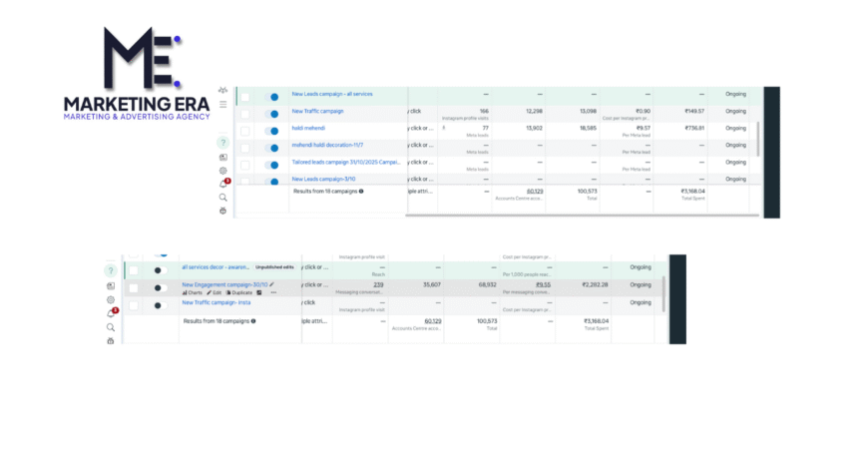This screenshot has height=456, width=868.
Task: Click the help question mark icon in upper sidebar
Action: coord(222,143)
